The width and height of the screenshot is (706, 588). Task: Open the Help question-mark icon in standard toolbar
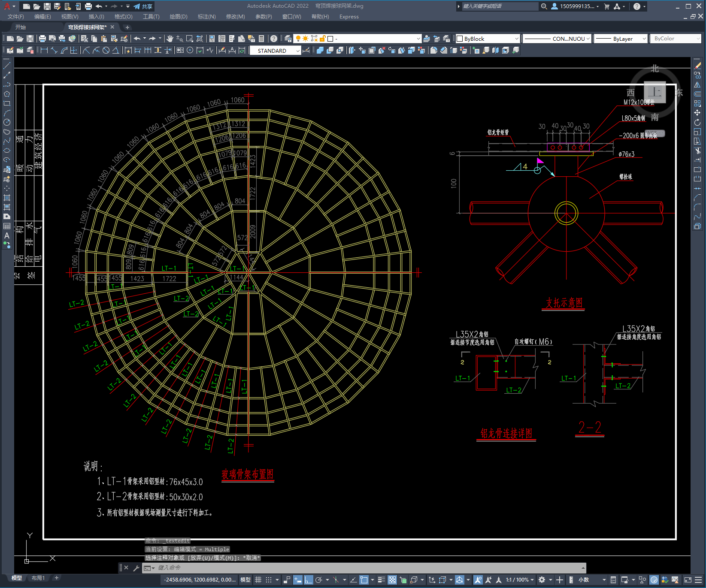(x=274, y=39)
